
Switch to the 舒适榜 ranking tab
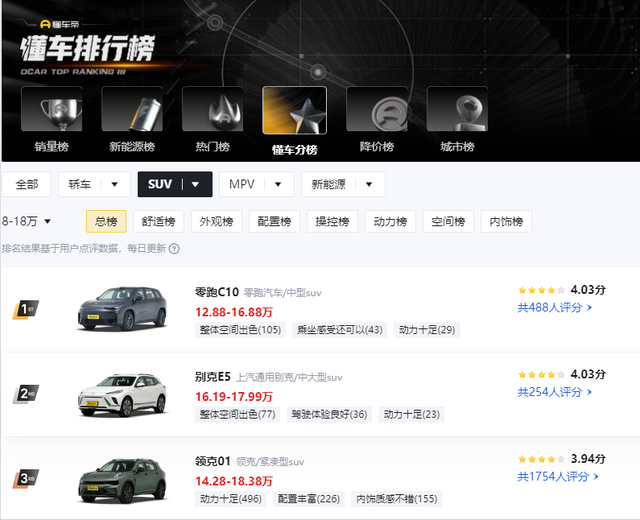[x=158, y=221]
